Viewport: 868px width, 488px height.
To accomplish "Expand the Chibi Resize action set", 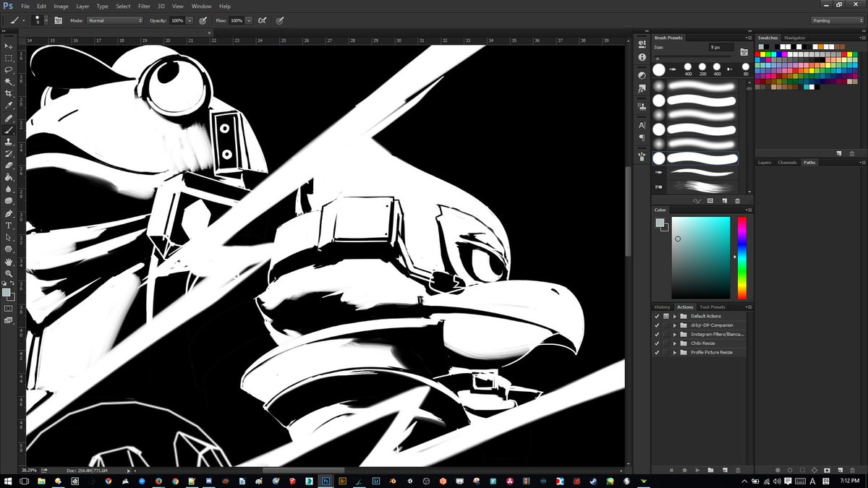I will pyautogui.click(x=675, y=343).
